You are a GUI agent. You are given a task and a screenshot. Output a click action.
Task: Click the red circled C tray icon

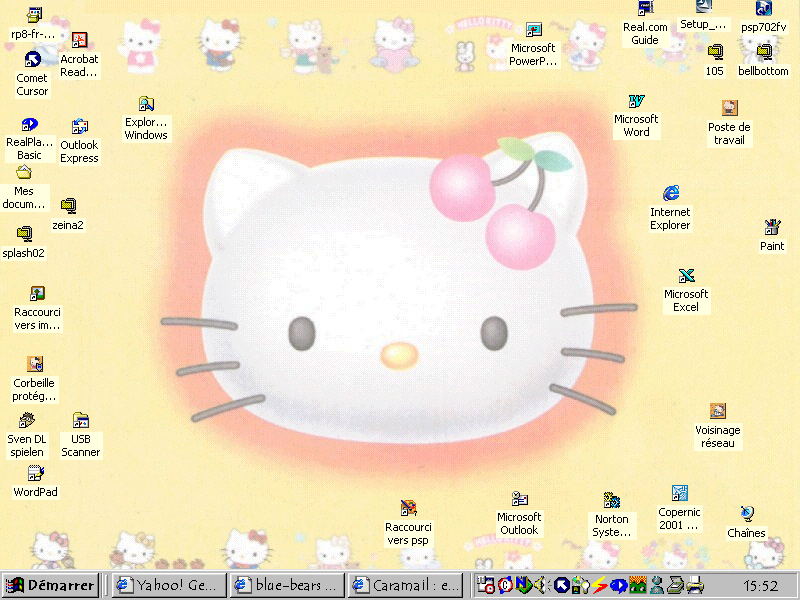pyautogui.click(x=505, y=585)
